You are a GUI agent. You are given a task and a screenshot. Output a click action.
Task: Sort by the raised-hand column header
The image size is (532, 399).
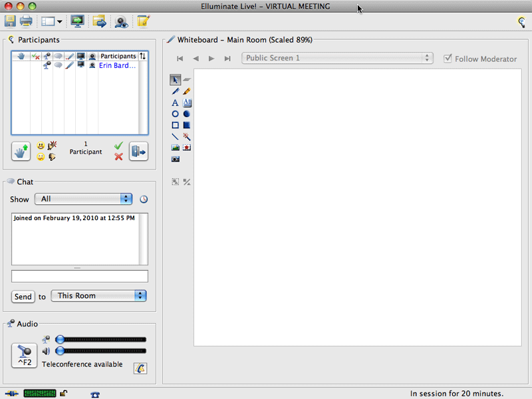coord(21,56)
